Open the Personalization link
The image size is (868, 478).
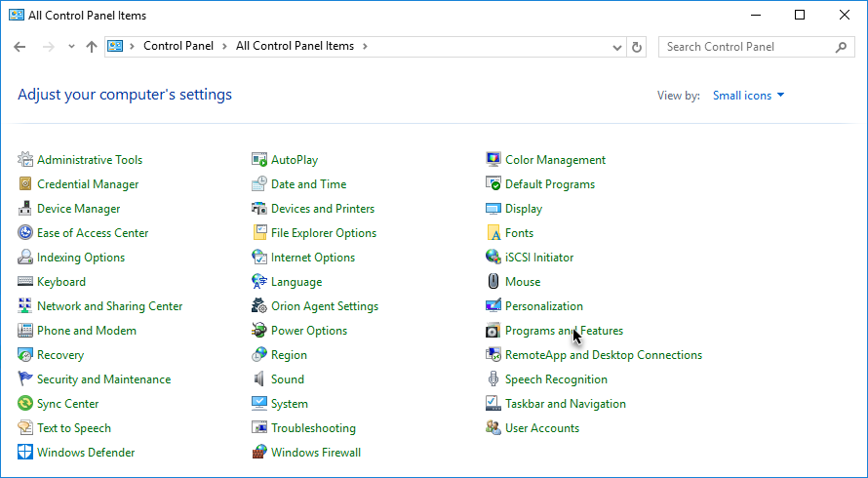[x=543, y=305]
